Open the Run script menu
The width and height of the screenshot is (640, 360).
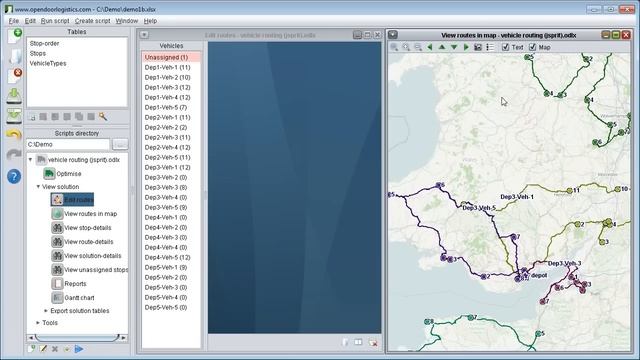click(55, 21)
